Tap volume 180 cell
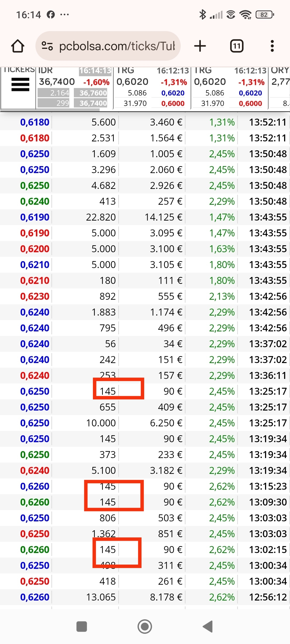 coord(108,280)
